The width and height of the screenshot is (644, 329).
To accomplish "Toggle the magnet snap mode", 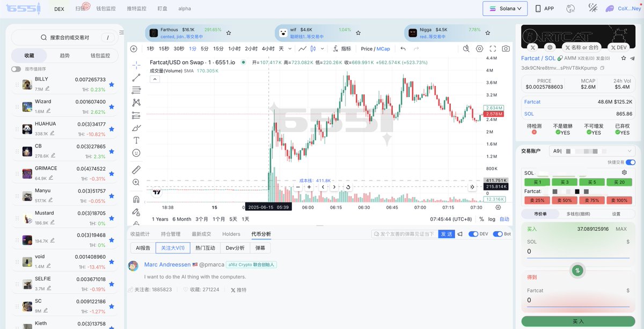I will [136, 199].
